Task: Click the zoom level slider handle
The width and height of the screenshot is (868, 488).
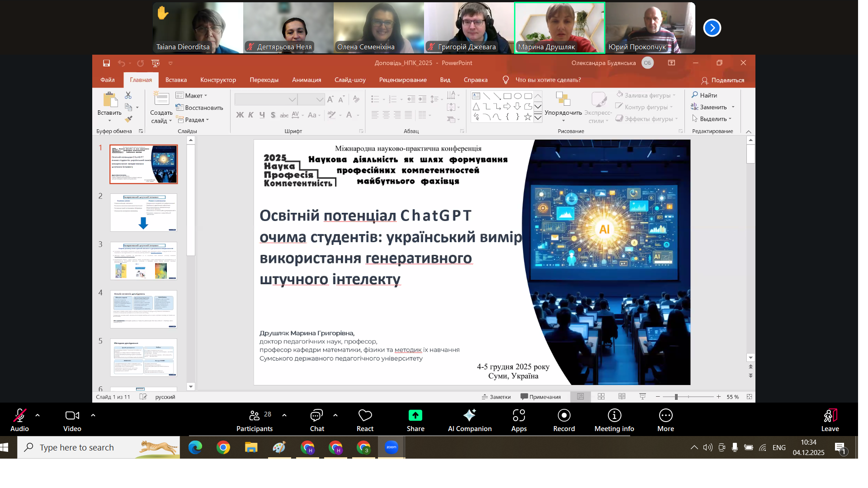Action: (x=676, y=397)
